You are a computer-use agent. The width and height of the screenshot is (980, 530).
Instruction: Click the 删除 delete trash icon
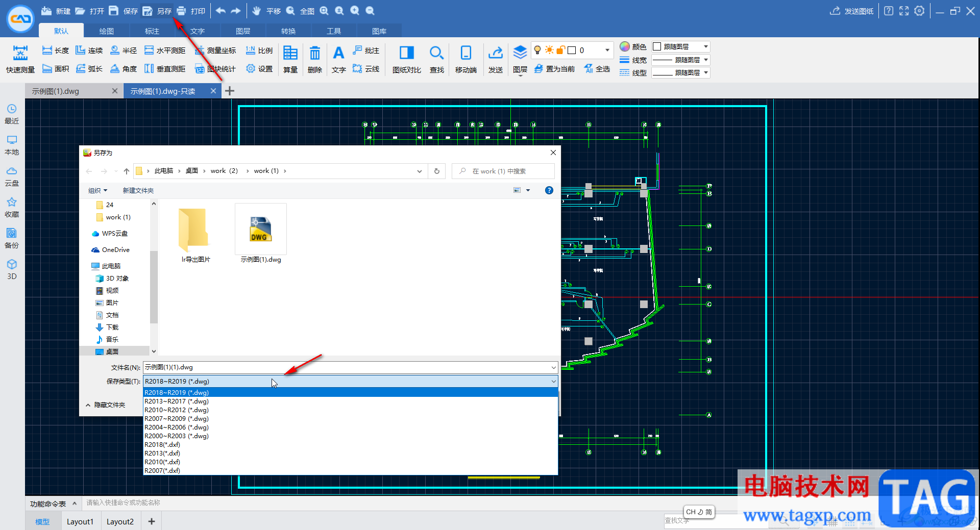[315, 53]
